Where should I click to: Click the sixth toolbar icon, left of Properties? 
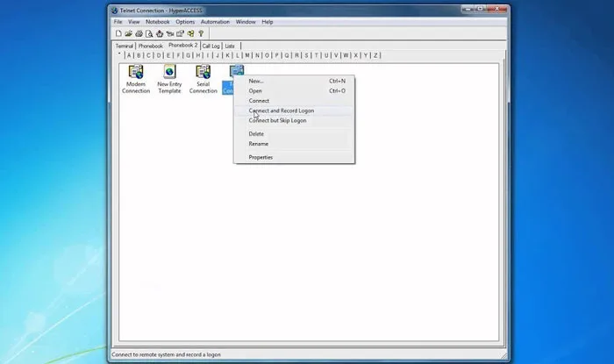170,33
